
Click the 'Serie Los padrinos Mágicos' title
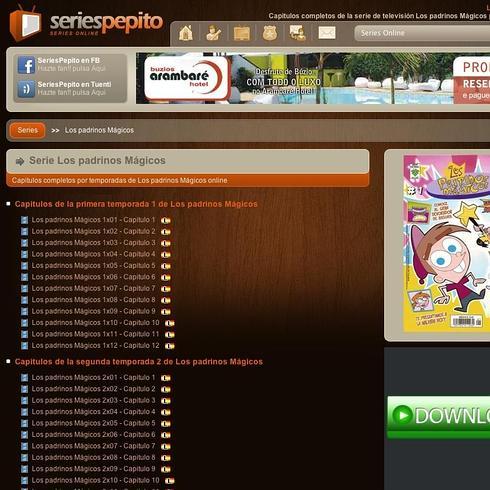click(97, 160)
